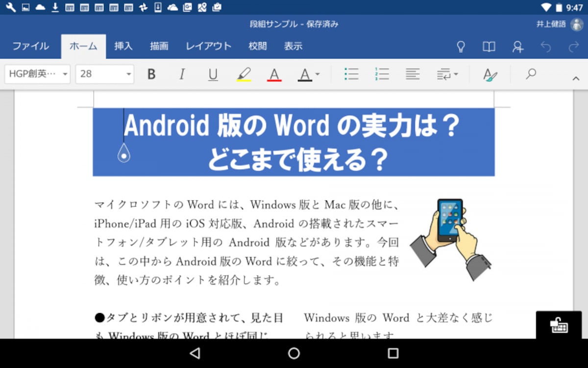Tap the cursor handle teardrop
Image resolution: width=588 pixels, height=368 pixels.
point(124,153)
